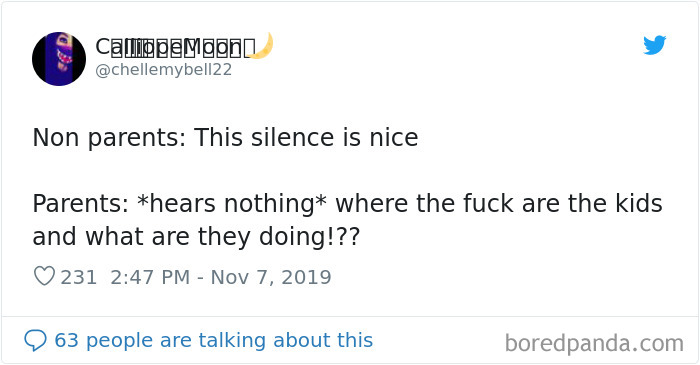This screenshot has height=365, width=700.
Task: Click the '*hears nothing*' phrase
Action: tap(232, 204)
